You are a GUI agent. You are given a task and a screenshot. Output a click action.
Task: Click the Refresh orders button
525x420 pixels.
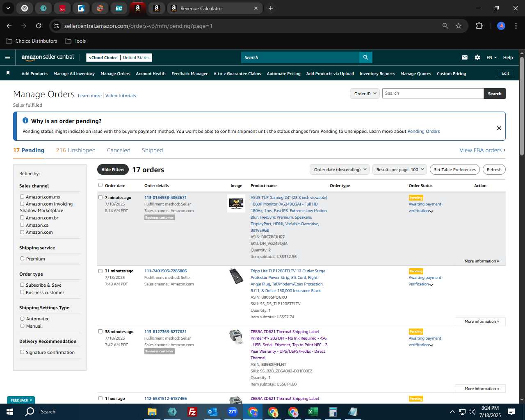(x=494, y=169)
